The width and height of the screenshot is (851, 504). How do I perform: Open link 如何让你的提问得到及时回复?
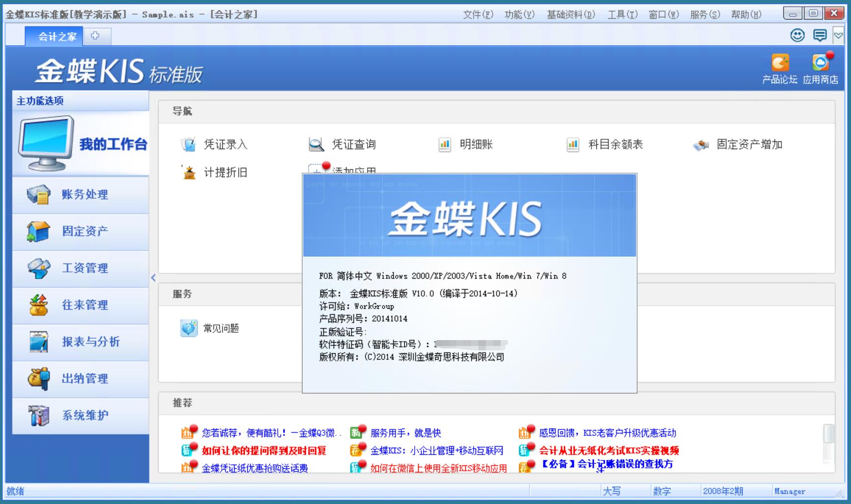(x=264, y=451)
